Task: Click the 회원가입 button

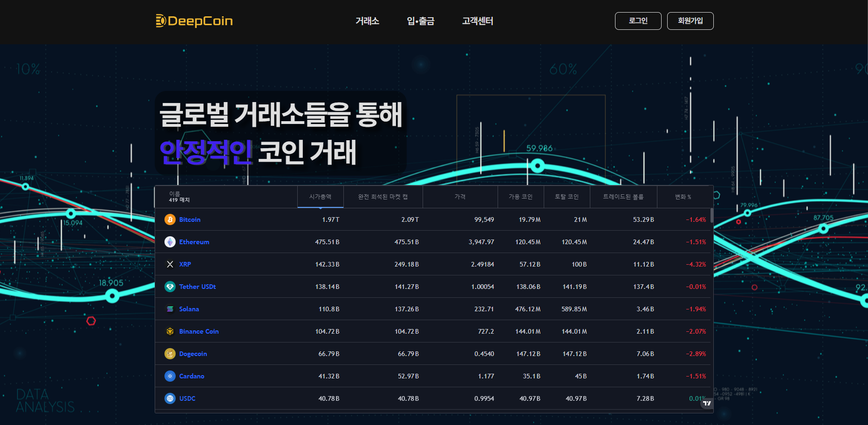Action: click(690, 21)
